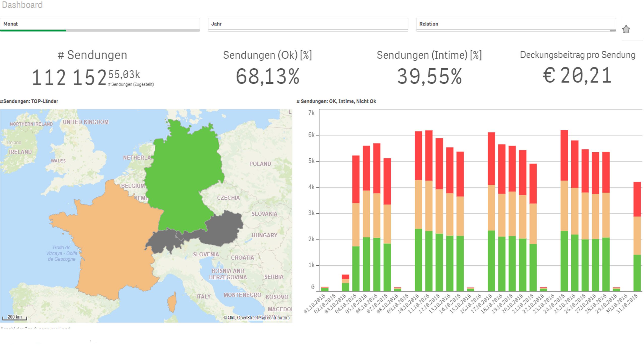Image resolution: width=644 pixels, height=362 pixels.
Task: Click the Sendungen (Ok) 68,13% KPI
Action: (x=267, y=76)
